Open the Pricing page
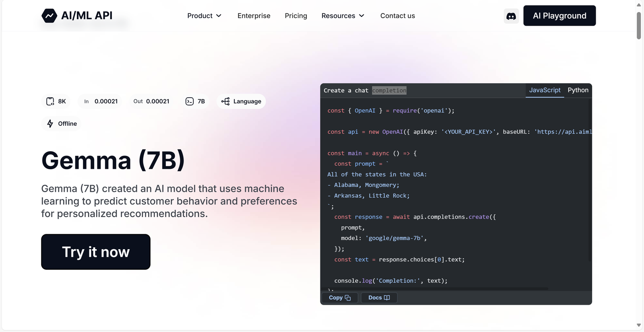The width and height of the screenshot is (644, 332). pos(296,16)
